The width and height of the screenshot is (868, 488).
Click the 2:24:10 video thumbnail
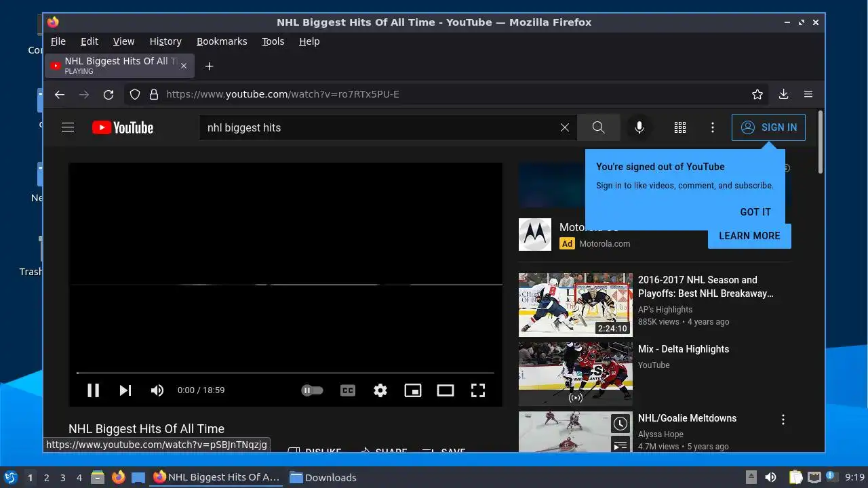click(x=576, y=305)
